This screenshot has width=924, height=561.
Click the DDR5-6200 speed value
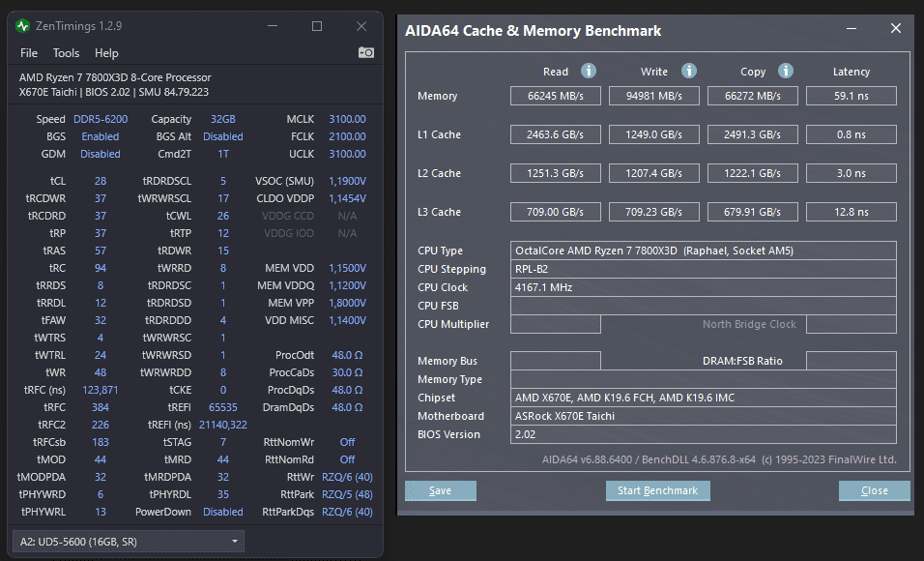coord(101,119)
